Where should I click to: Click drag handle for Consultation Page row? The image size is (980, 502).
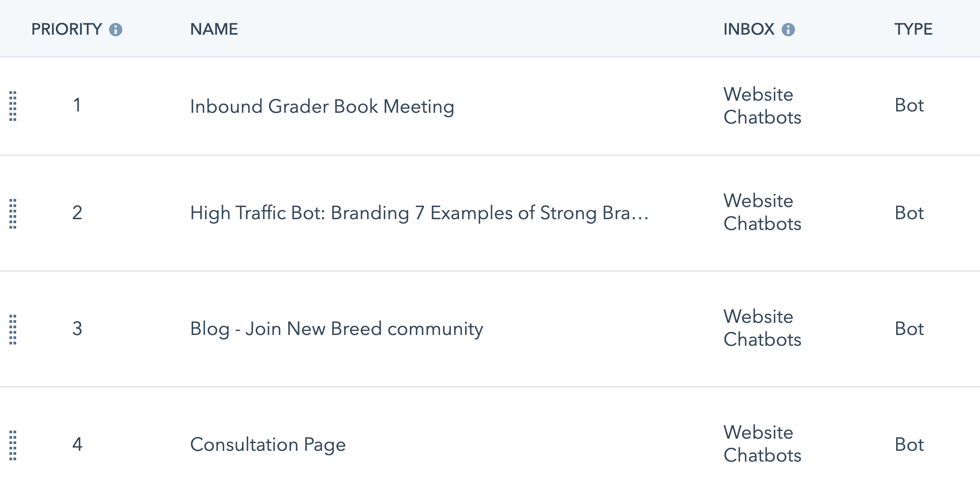pyautogui.click(x=13, y=445)
